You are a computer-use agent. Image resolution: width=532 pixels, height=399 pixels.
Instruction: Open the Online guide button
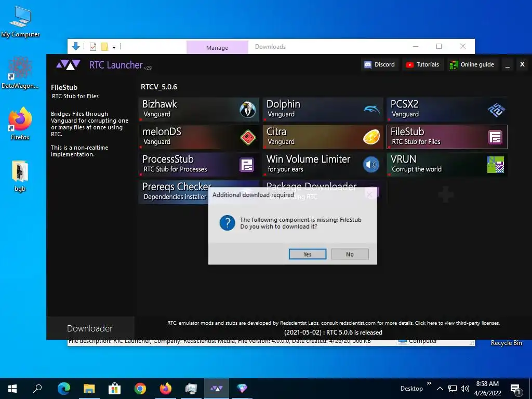coord(472,64)
